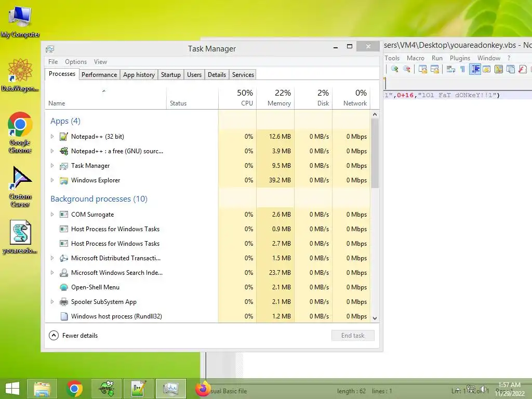Select youareadonkey script file on desktop
Screen dimensions: 532x399
coord(20,237)
